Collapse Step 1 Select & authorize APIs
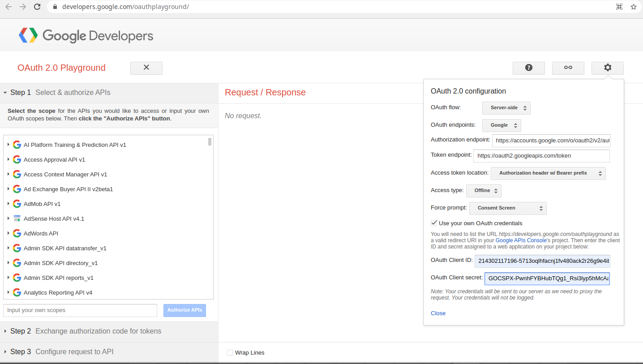 109,93
